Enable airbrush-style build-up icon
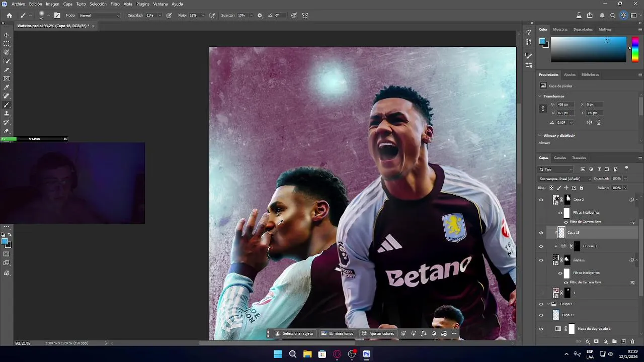The image size is (644, 362). (x=212, y=16)
